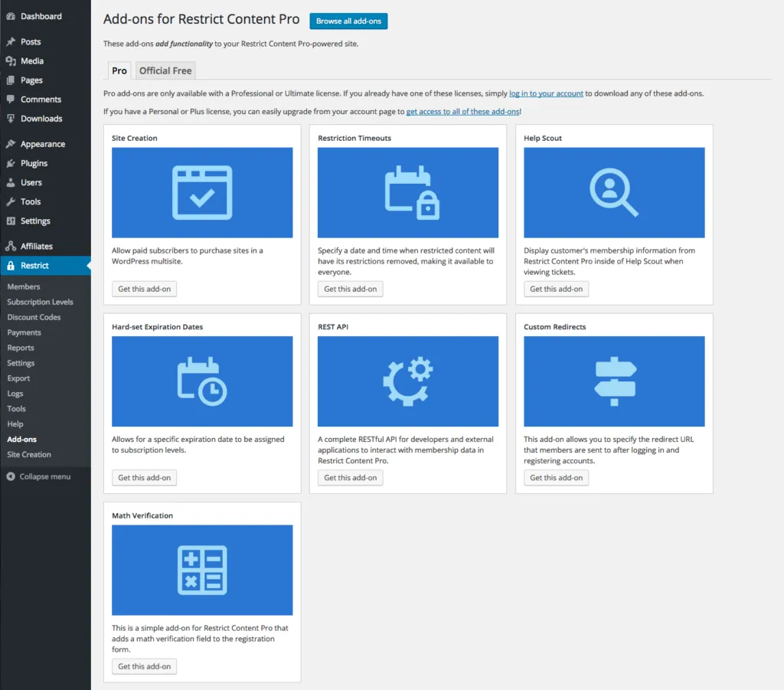
Task: Select the Pro tab
Action: pos(119,70)
